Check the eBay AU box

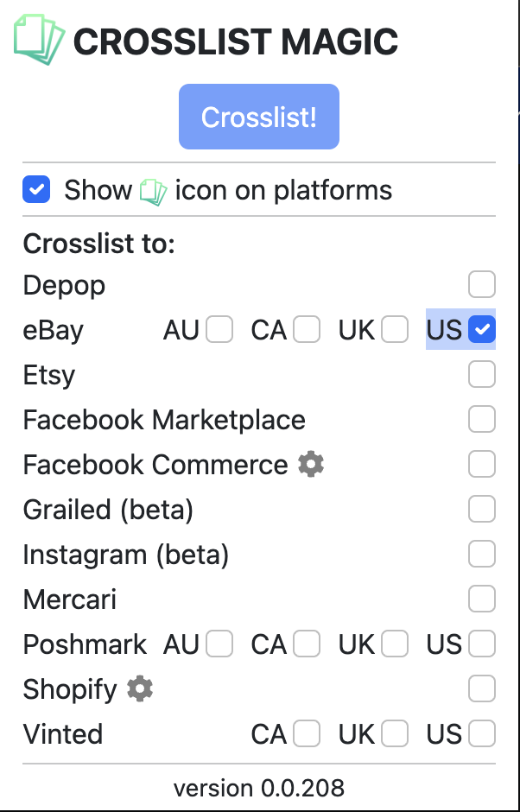point(221,329)
